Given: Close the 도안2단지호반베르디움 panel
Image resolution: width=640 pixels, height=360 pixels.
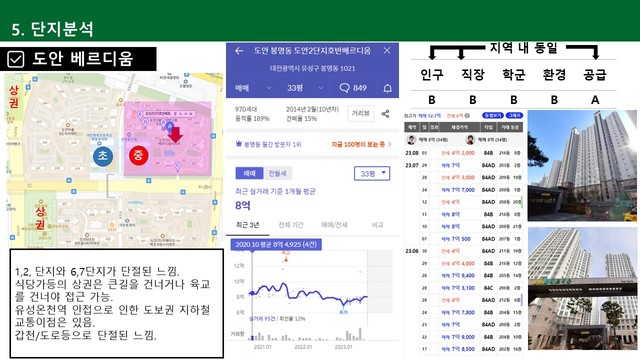Looking at the screenshot, I should point(387,50).
